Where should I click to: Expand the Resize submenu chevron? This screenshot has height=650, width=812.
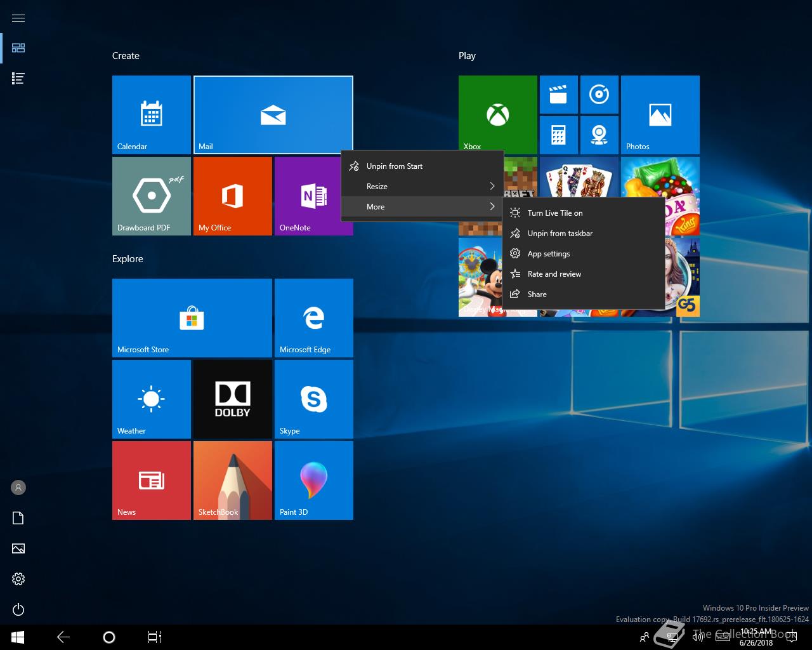(x=492, y=187)
